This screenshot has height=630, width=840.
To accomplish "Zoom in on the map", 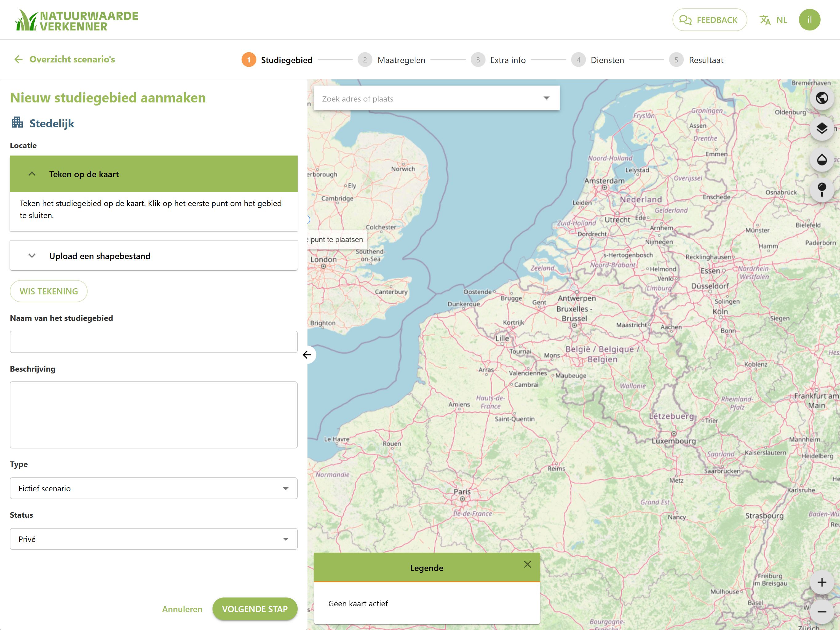I will tap(822, 582).
